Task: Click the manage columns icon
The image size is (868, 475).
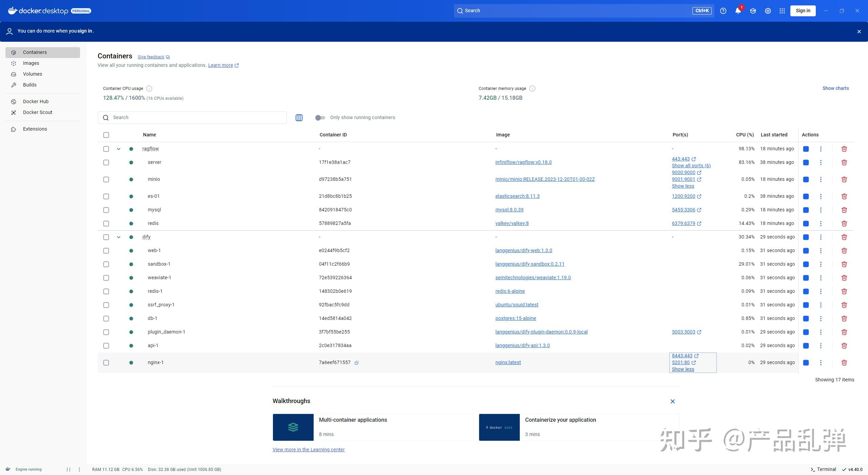Action: 299,118
